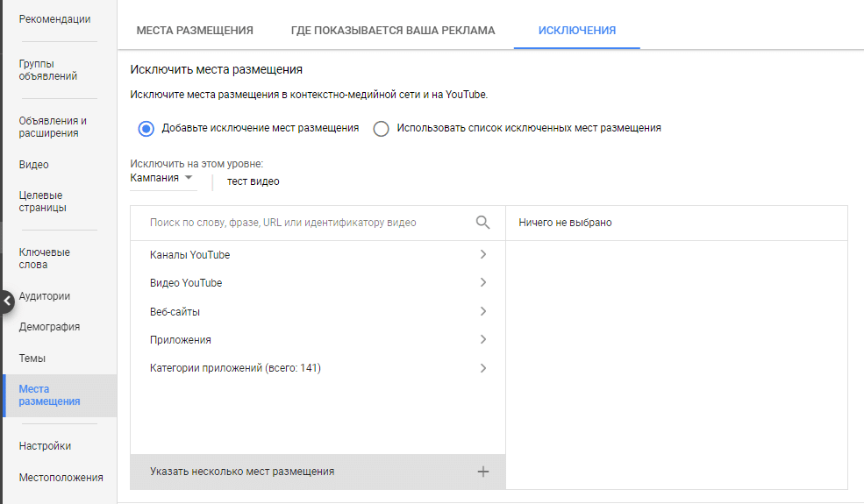Screen dimensions: 864x504
Task: Open Где показывается ваша реклама tab
Action: point(393,31)
